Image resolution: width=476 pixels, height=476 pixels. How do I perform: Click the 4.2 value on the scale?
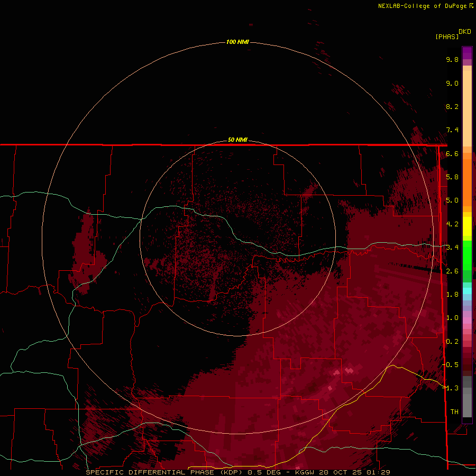452,224
